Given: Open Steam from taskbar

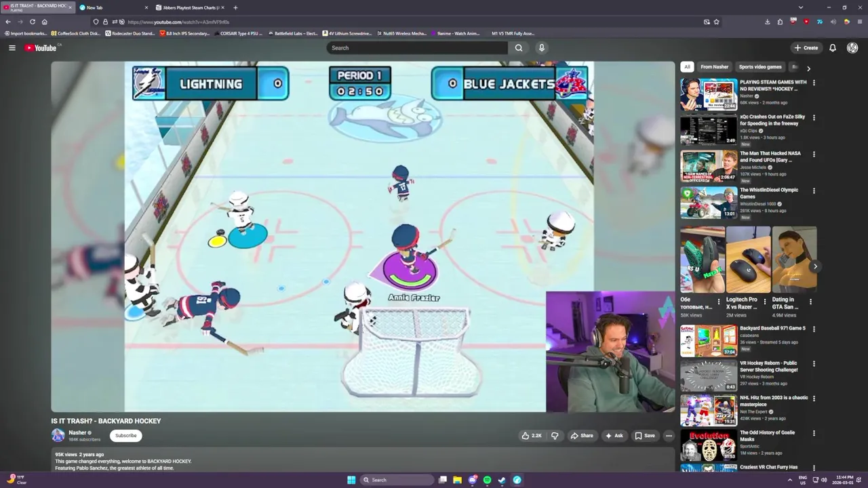Looking at the screenshot, I should tap(502, 480).
